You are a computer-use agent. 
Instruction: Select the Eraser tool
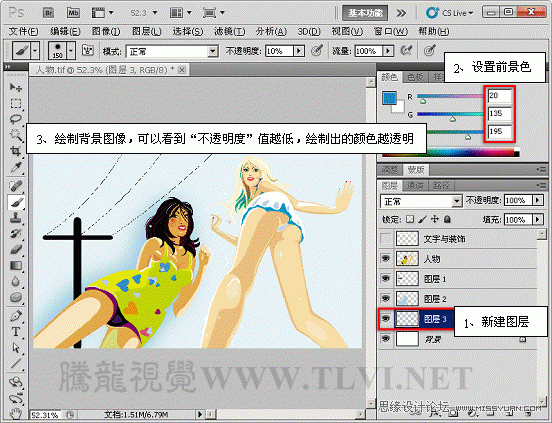coord(15,250)
